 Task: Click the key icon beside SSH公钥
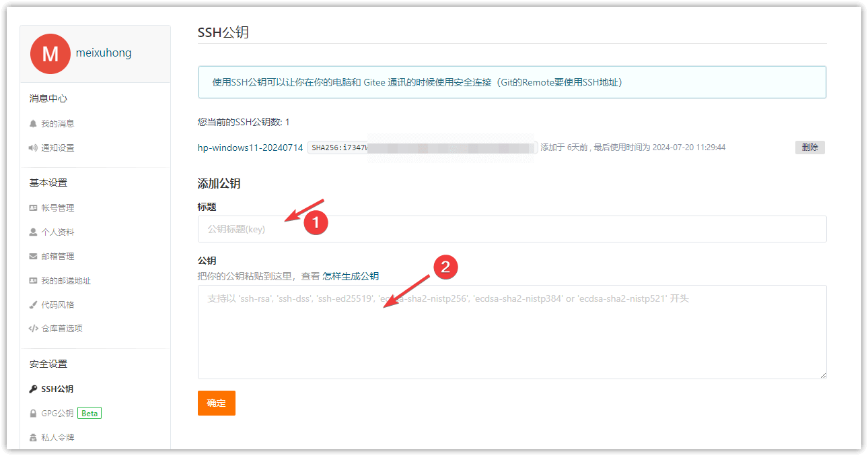click(x=33, y=389)
